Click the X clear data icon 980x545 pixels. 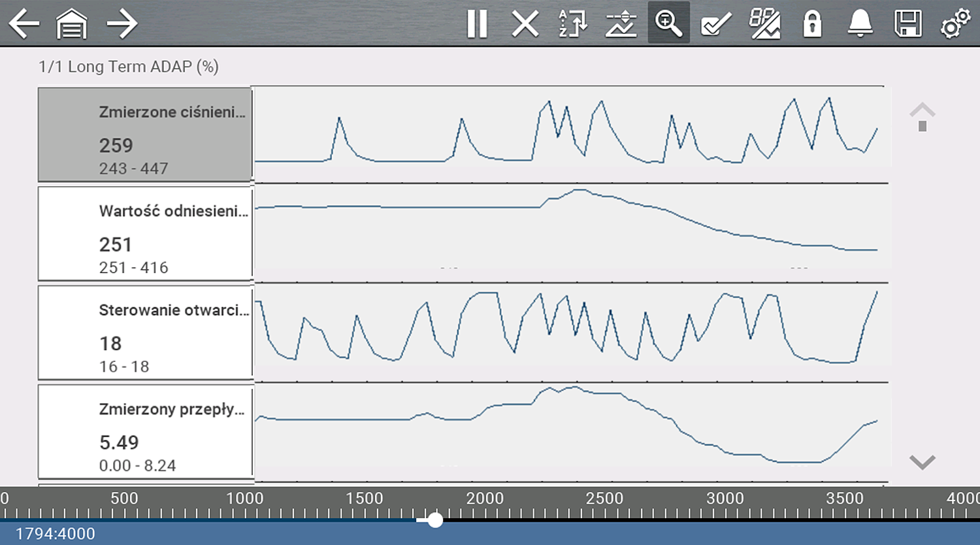[x=525, y=24]
